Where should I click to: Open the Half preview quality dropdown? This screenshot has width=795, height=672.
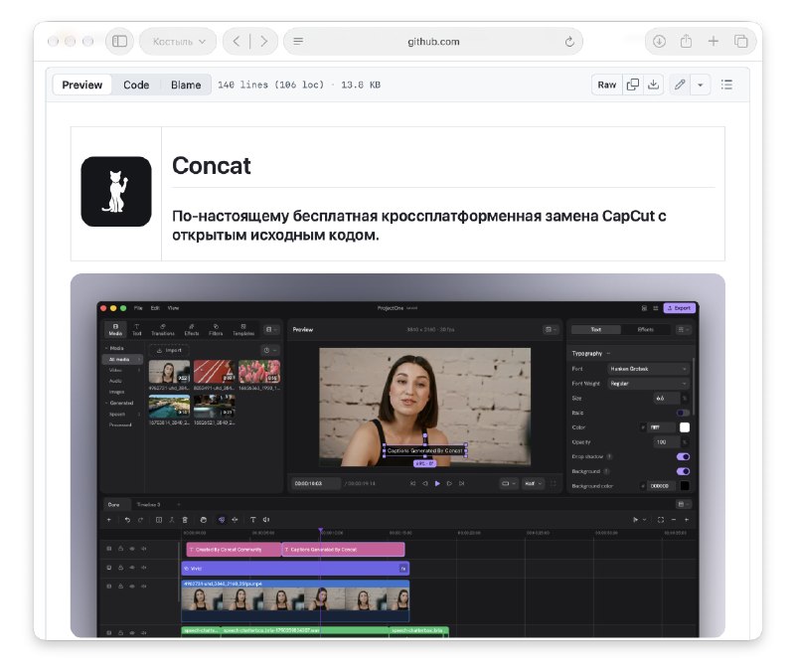pos(534,484)
